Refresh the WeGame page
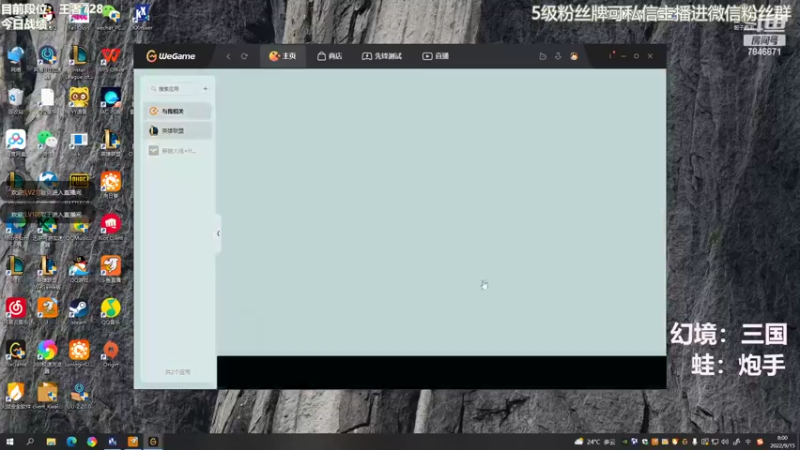The image size is (800, 450). click(x=244, y=56)
